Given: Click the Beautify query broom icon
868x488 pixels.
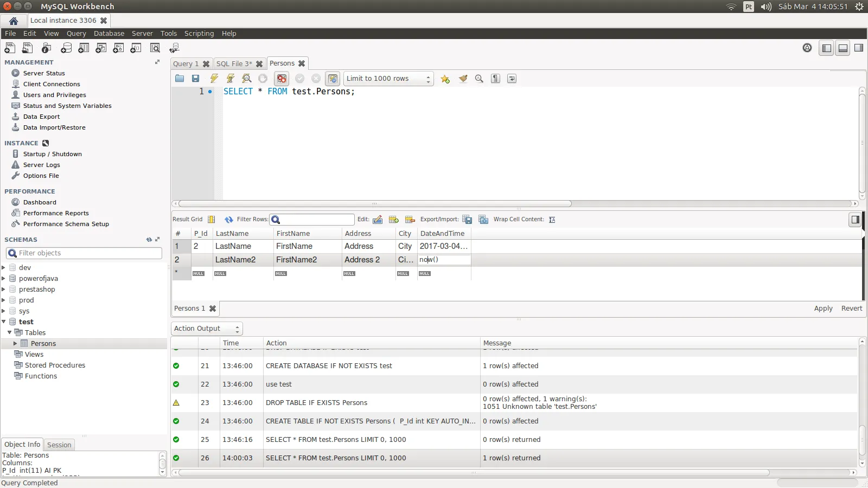Looking at the screenshot, I should [x=463, y=79].
